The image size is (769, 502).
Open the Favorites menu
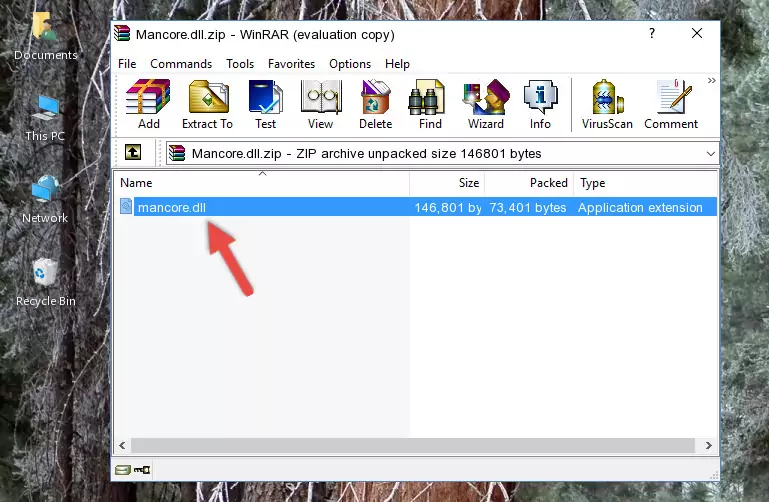click(x=291, y=64)
